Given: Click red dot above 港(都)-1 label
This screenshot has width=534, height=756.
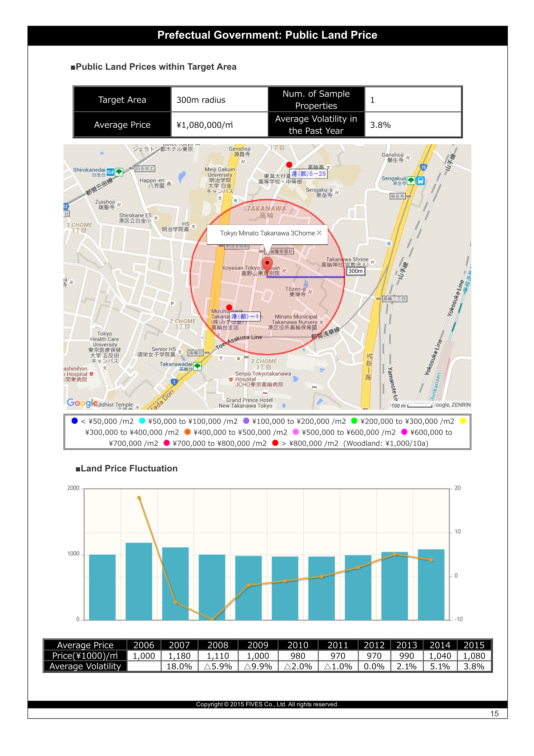Looking at the screenshot, I should pos(229,308).
